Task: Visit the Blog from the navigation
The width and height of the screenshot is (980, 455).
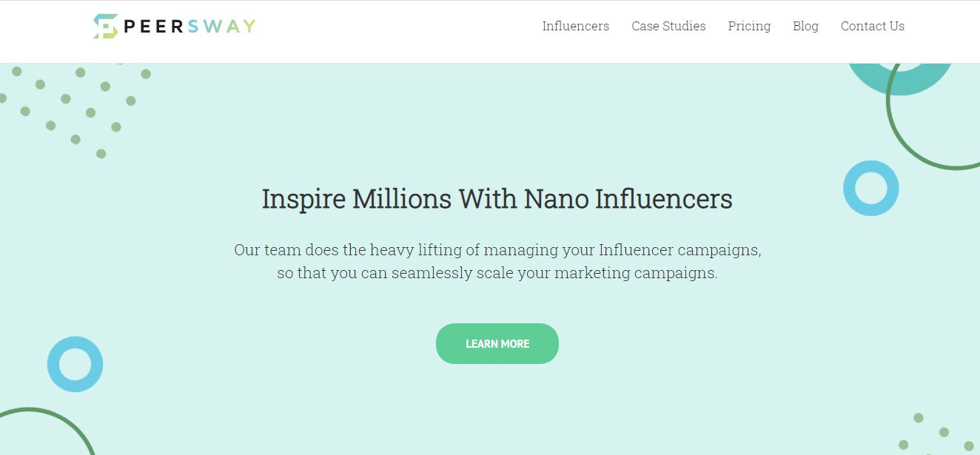Action: point(805,26)
